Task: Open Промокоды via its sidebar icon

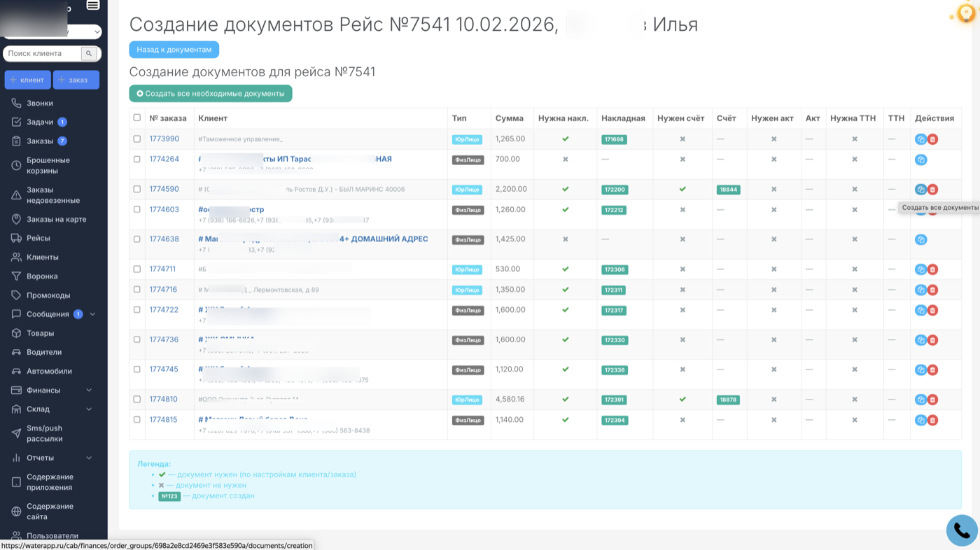Action: pos(15,295)
